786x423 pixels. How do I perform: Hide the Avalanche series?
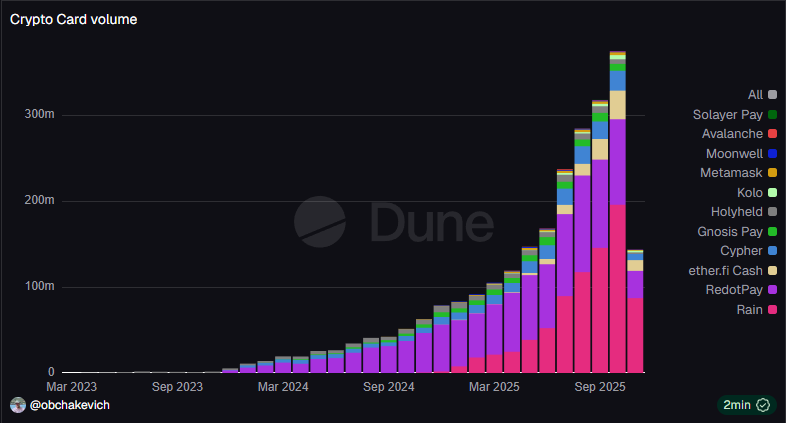click(740, 134)
